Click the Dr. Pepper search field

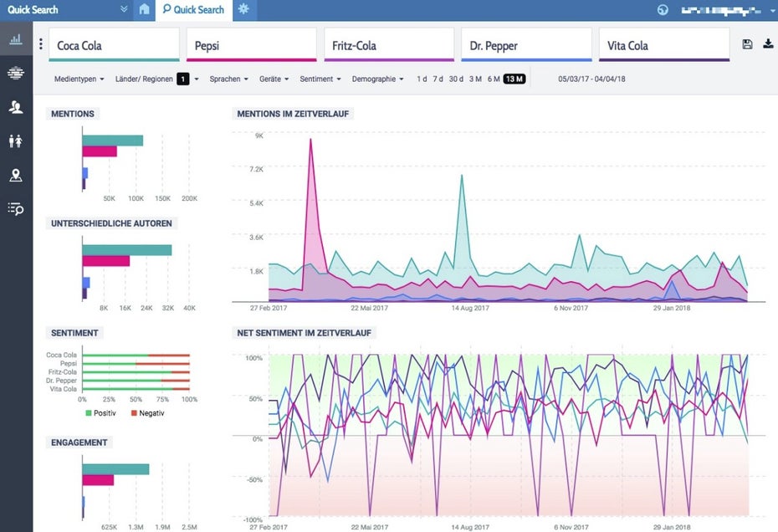526,44
